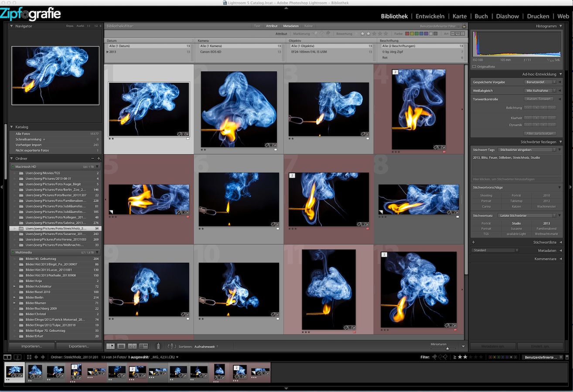Collapse the Histogramm panel
Screen dimensions: 573x392
[x=560, y=26]
